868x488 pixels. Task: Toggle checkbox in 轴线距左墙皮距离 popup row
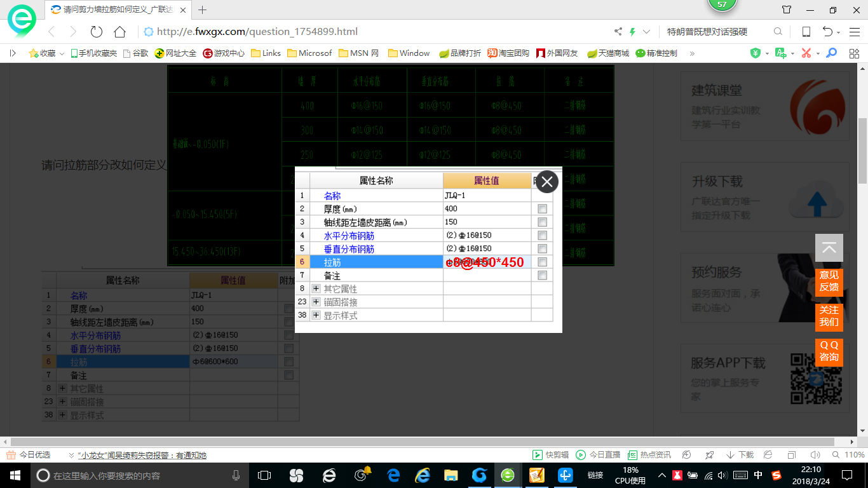click(542, 222)
